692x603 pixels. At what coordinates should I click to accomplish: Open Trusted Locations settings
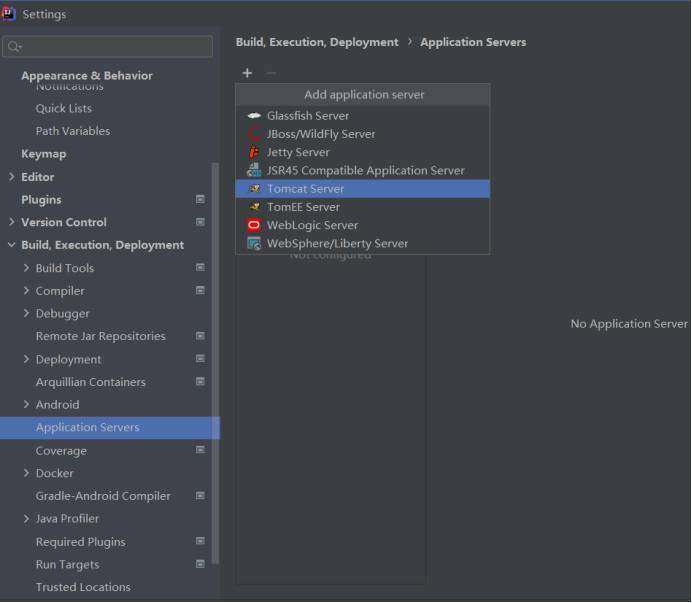(x=83, y=587)
